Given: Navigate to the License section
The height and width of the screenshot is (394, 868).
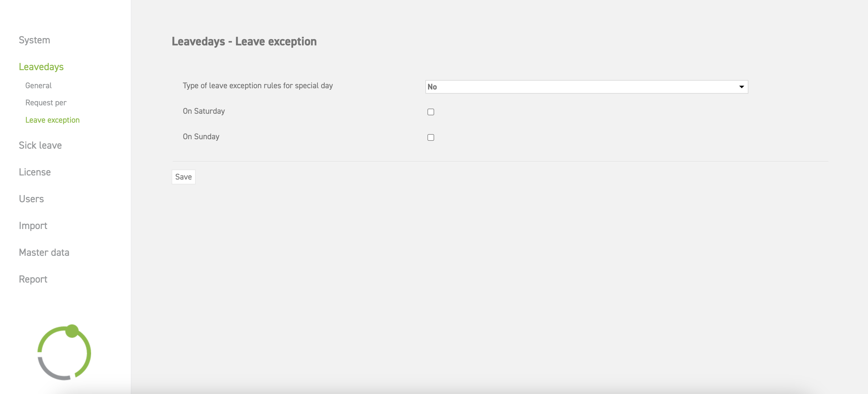Looking at the screenshot, I should (35, 172).
